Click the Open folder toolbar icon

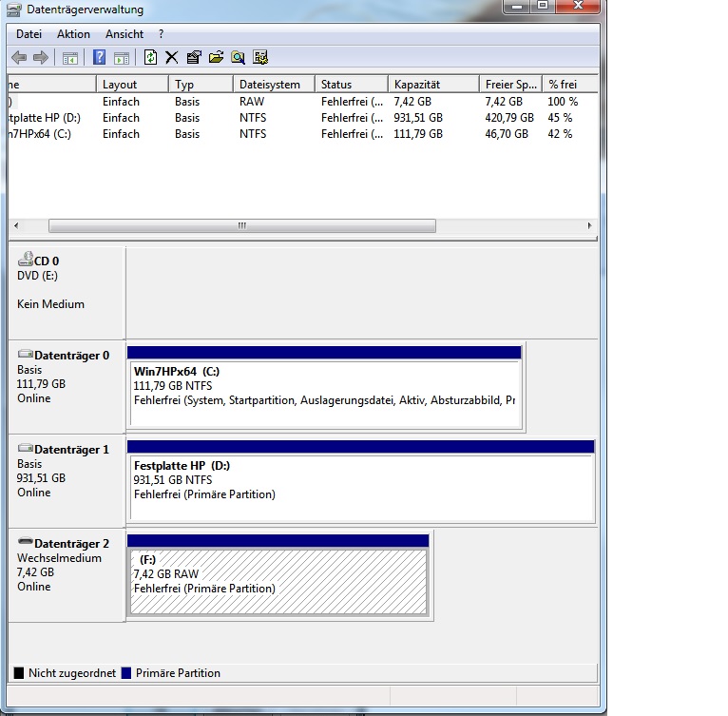tap(216, 57)
